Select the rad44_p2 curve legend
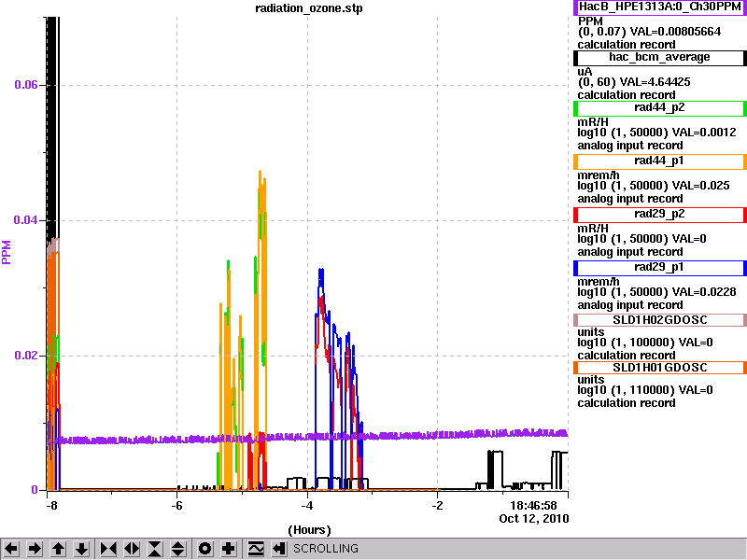This screenshot has height=560, width=747. [x=660, y=108]
